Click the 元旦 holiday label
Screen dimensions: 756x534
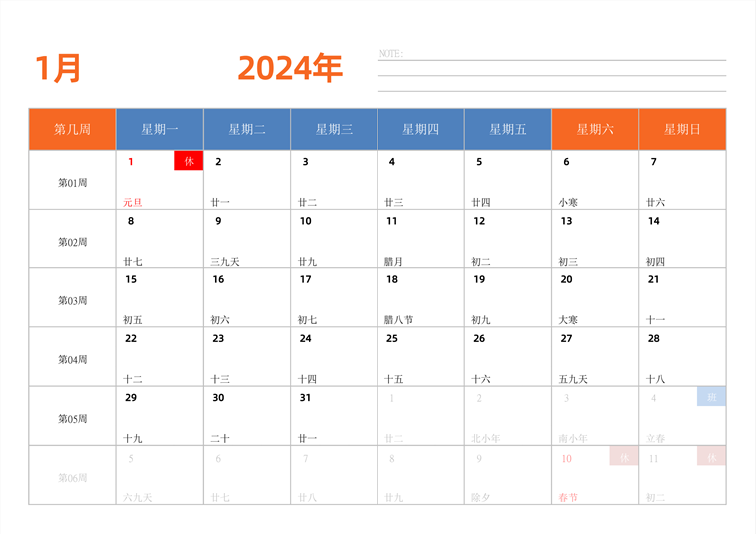pyautogui.click(x=133, y=202)
